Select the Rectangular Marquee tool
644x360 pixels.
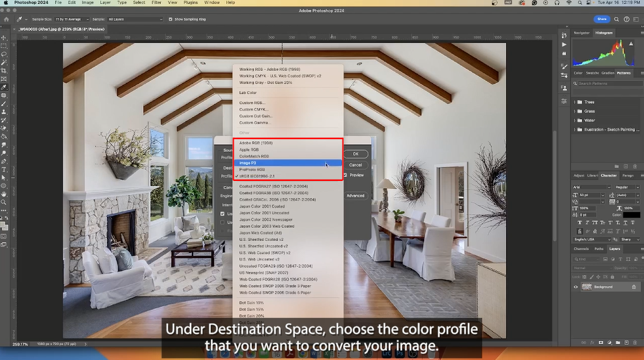click(x=4, y=46)
